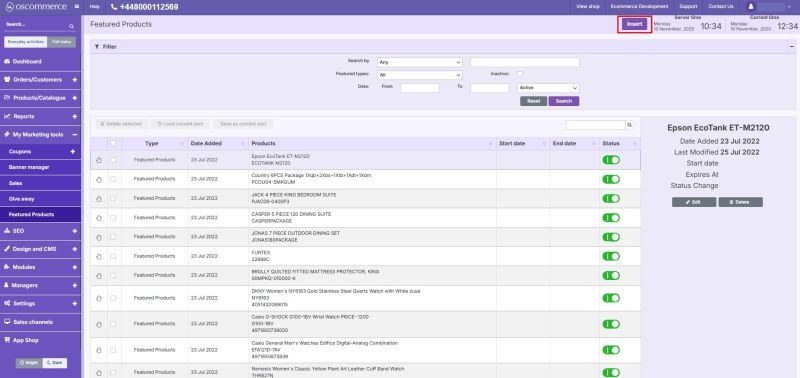Open the Featured types dropdown
The height and width of the screenshot is (378, 800).
tap(419, 75)
